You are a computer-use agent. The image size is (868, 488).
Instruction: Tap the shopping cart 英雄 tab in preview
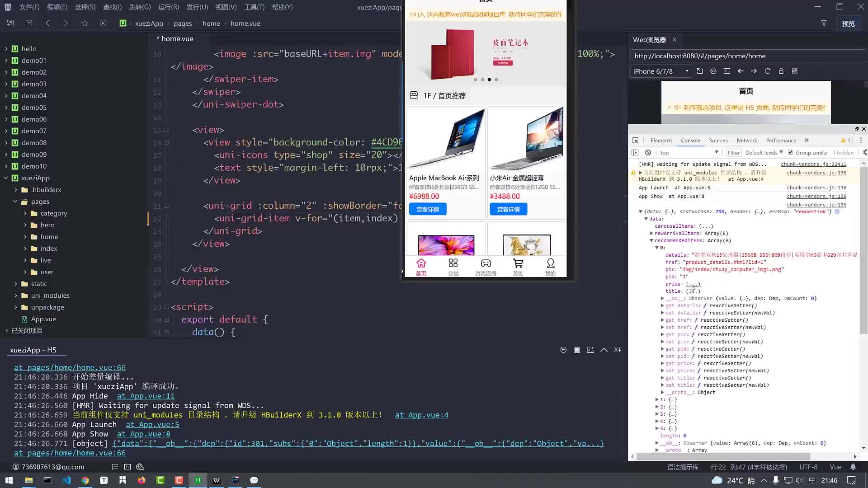(x=518, y=267)
